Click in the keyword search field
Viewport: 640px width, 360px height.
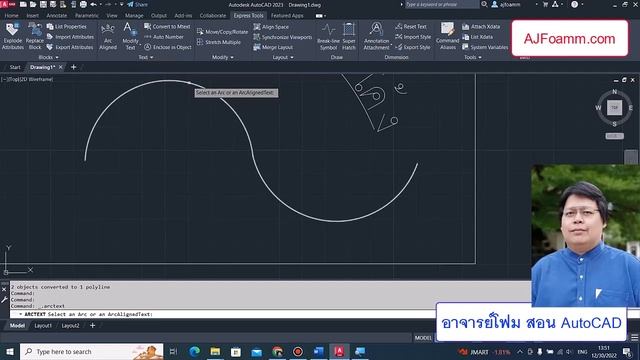(442, 4)
